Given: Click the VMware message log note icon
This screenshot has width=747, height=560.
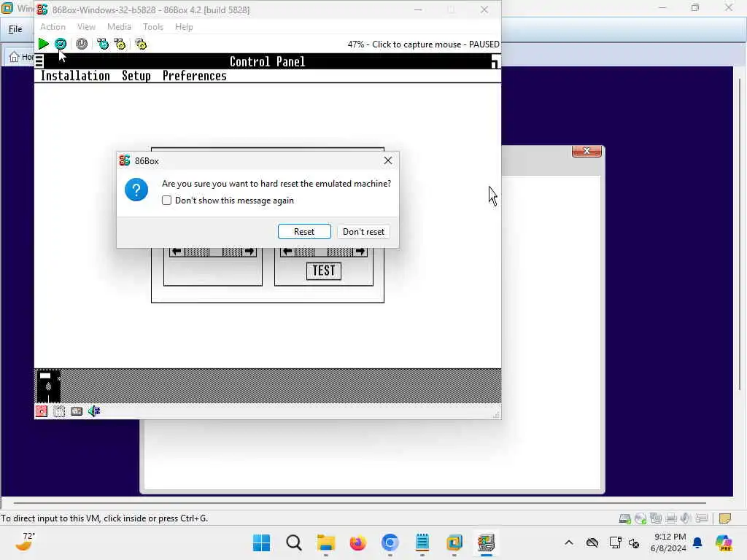Looking at the screenshot, I should click(x=724, y=518).
